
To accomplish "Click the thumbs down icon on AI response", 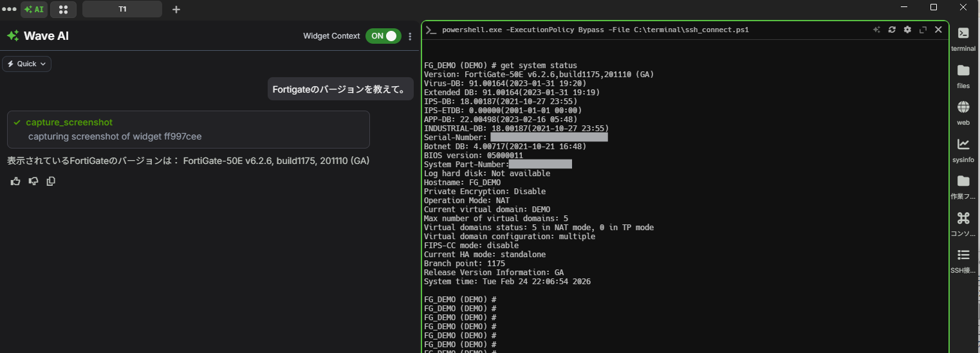I will pos(33,181).
